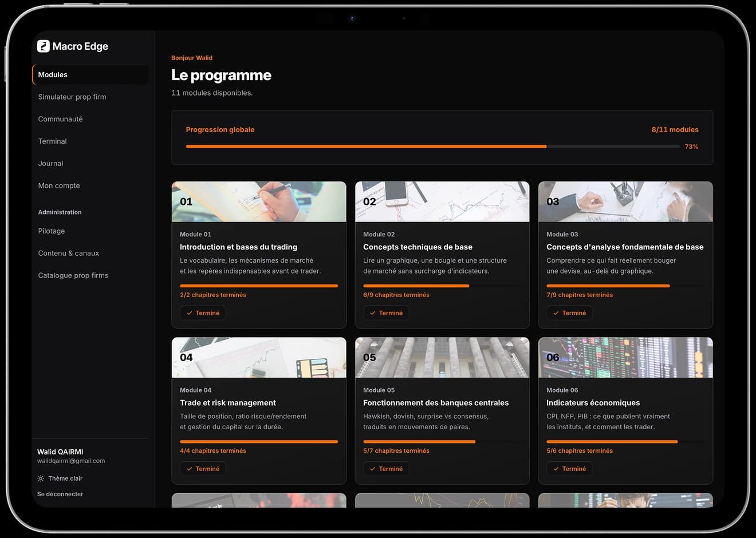Screen dimensions: 756x538
Task: Click '7/9 chapitres terminés' text
Action: click(x=580, y=295)
